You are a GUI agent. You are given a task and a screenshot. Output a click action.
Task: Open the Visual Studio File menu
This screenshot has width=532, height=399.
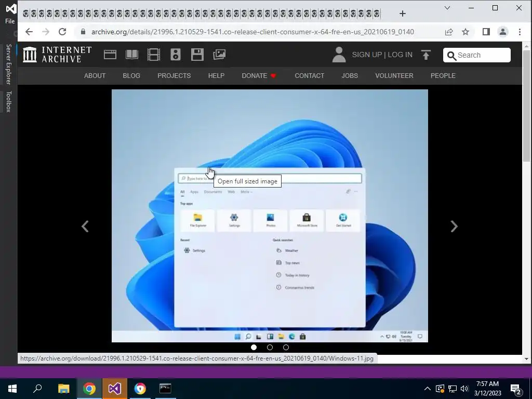pyautogui.click(x=10, y=21)
